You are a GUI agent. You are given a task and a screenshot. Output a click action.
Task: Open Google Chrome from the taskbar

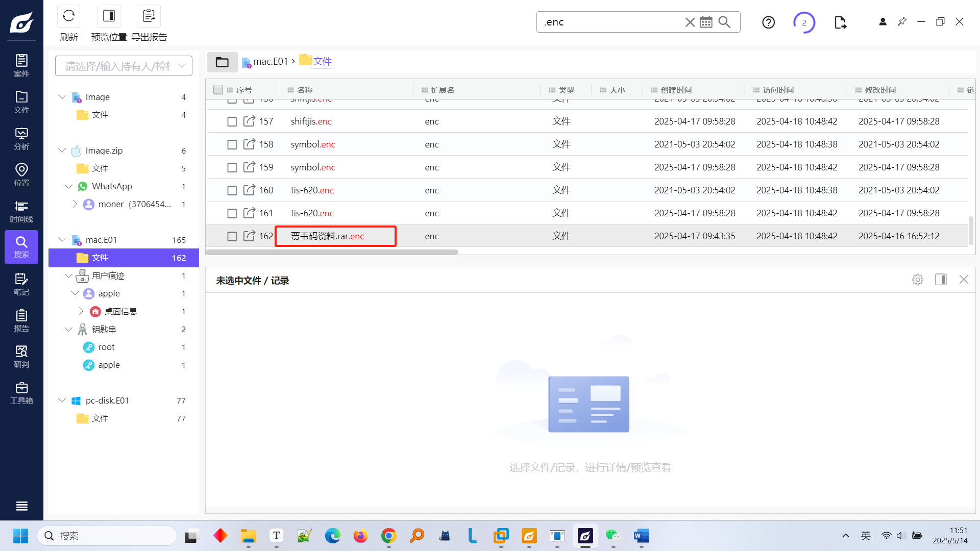coord(388,536)
